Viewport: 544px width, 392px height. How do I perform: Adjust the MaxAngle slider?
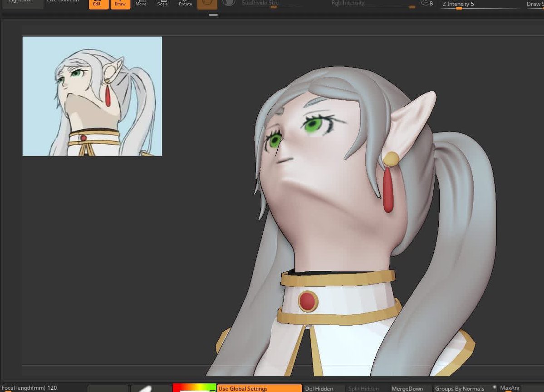(510, 388)
